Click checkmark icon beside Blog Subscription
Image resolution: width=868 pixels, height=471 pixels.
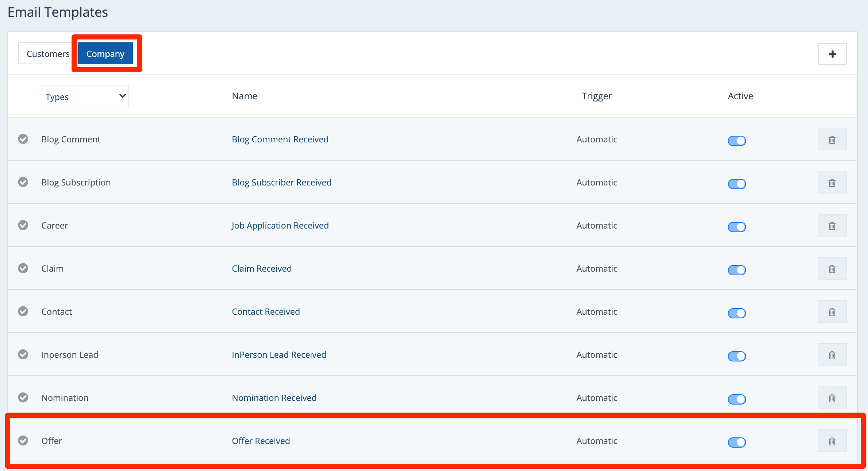tap(23, 182)
